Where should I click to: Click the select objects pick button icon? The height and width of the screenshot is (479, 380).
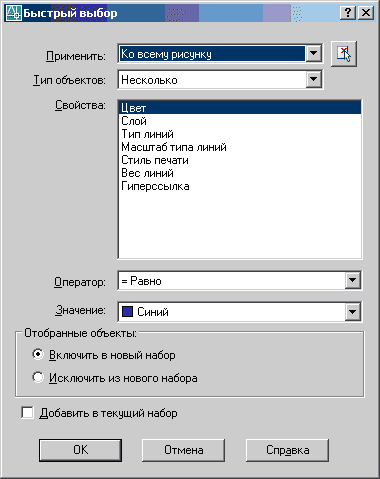coord(344,54)
